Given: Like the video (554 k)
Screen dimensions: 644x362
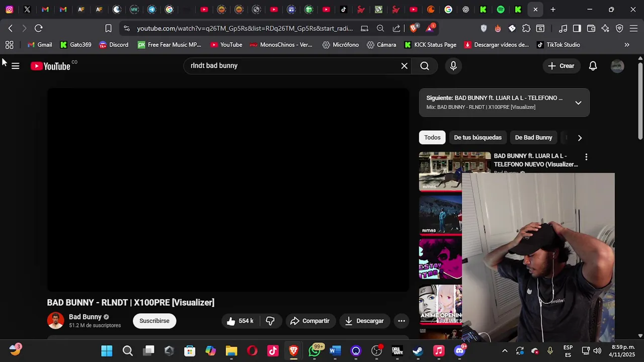Looking at the screenshot, I should [239, 321].
